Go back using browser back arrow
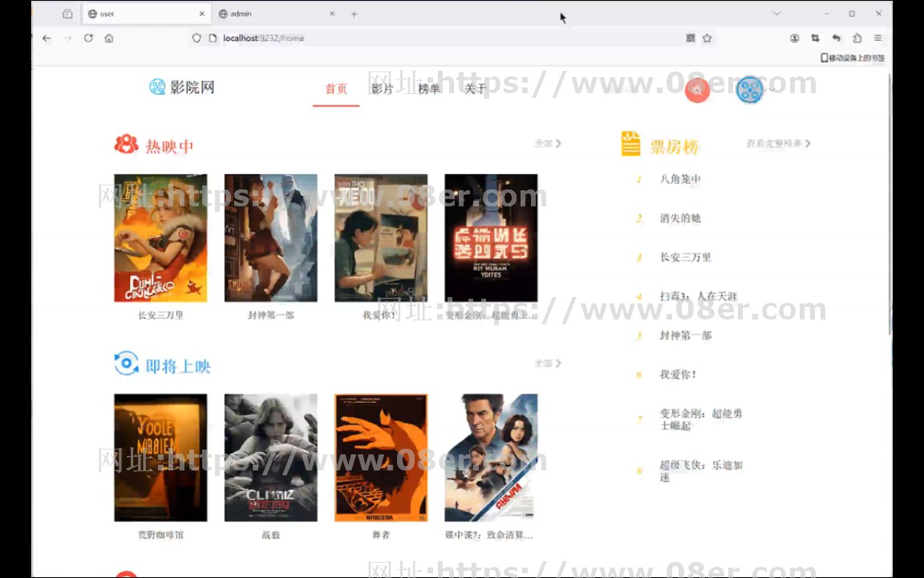The width and height of the screenshot is (924, 578). 47,39
